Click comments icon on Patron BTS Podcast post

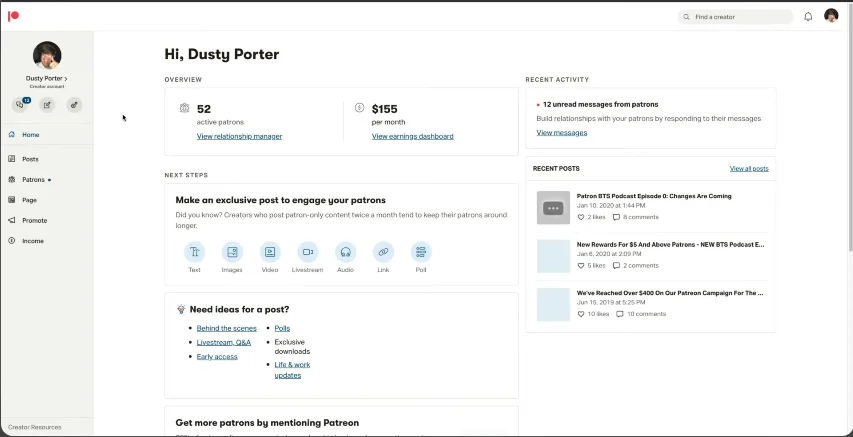616,217
